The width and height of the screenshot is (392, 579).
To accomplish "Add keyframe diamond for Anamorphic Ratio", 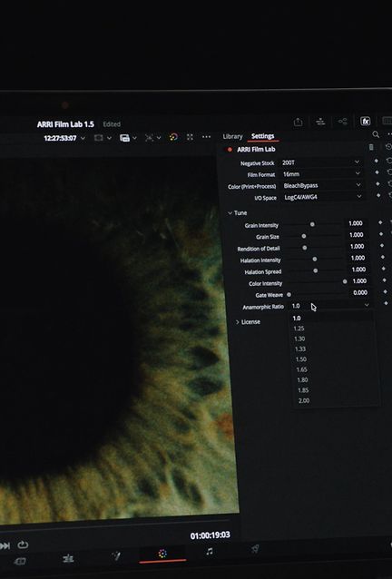I will point(386,303).
